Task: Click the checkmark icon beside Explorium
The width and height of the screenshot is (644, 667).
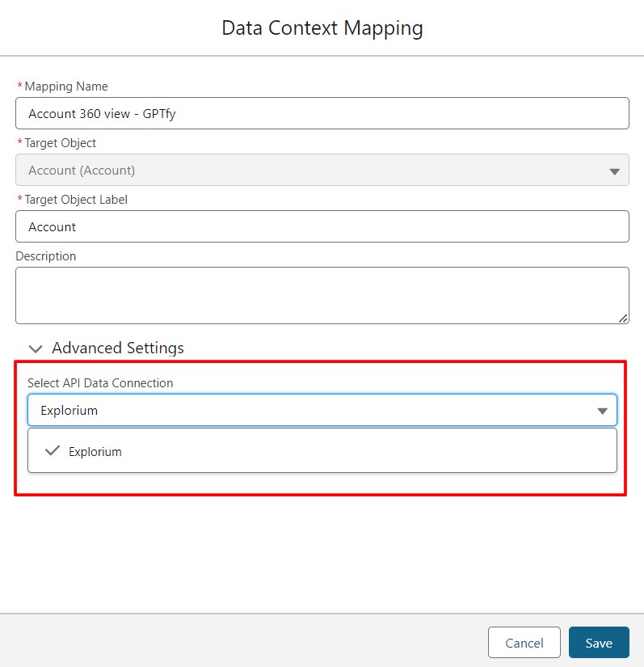Action: pyautogui.click(x=53, y=451)
